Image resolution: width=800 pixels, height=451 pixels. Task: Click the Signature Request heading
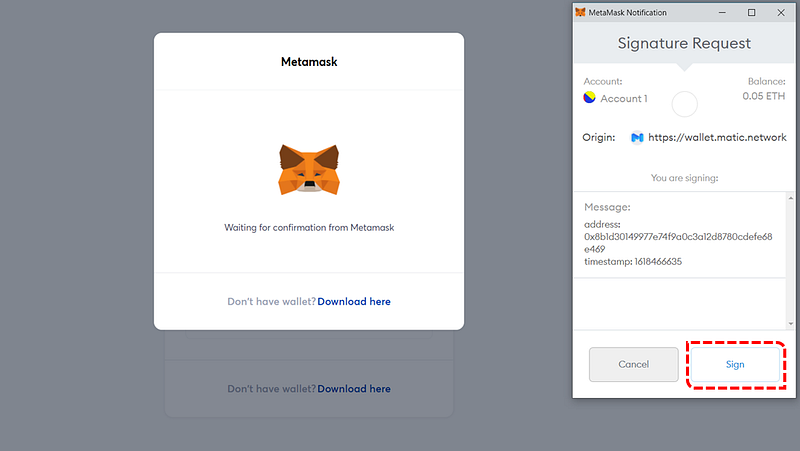[683, 43]
